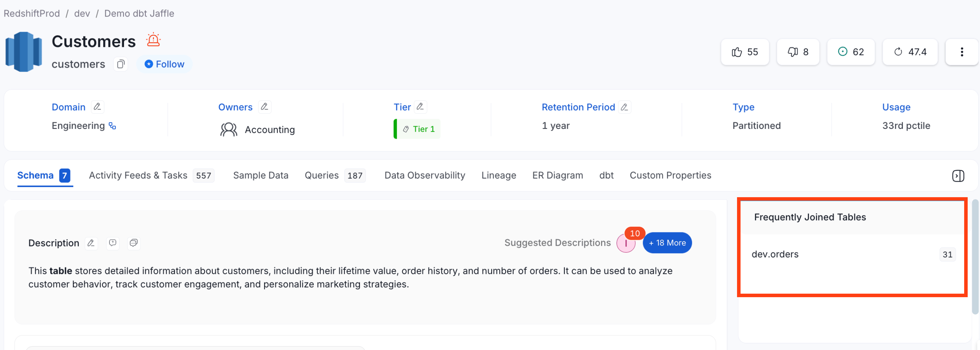980x350 pixels.
Task: Collapse the right side panel
Action: pos(958,176)
